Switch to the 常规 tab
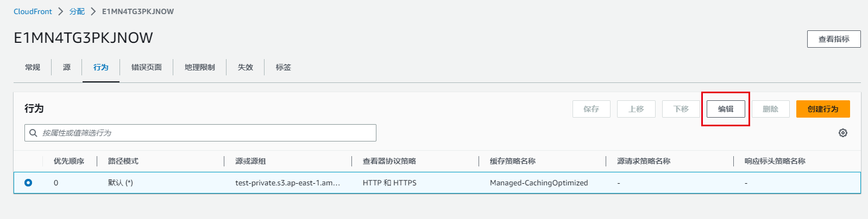This screenshot has height=219, width=868. [x=33, y=67]
